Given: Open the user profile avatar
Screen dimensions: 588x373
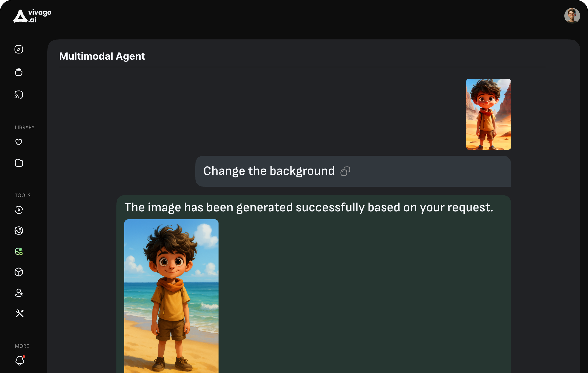Looking at the screenshot, I should 572,16.
